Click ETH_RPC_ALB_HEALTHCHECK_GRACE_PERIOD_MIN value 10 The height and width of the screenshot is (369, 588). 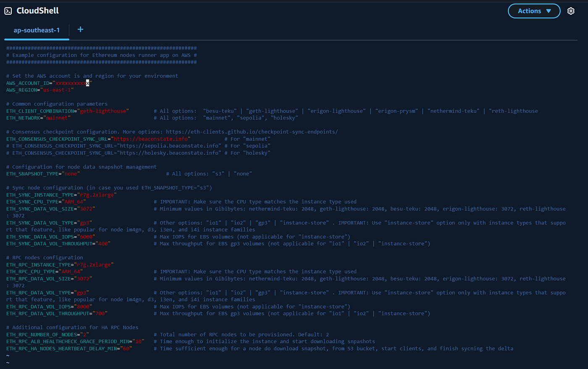(138, 342)
